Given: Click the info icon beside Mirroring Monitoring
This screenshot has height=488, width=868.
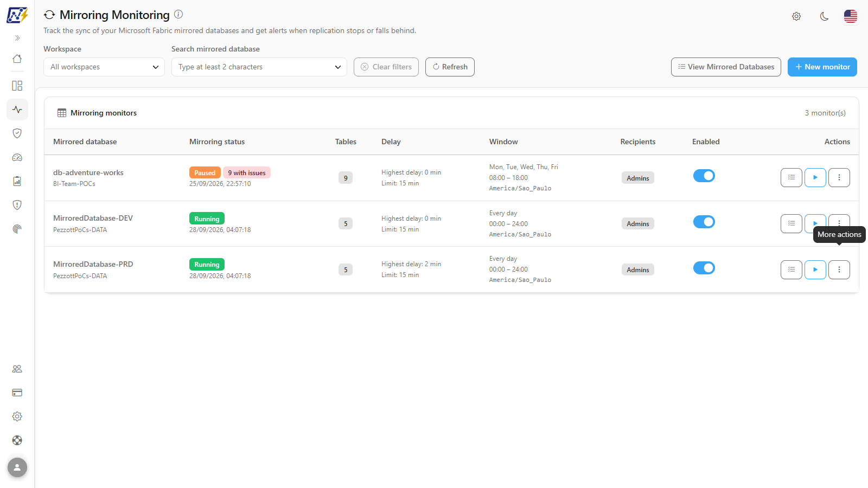Looking at the screenshot, I should [x=178, y=15].
